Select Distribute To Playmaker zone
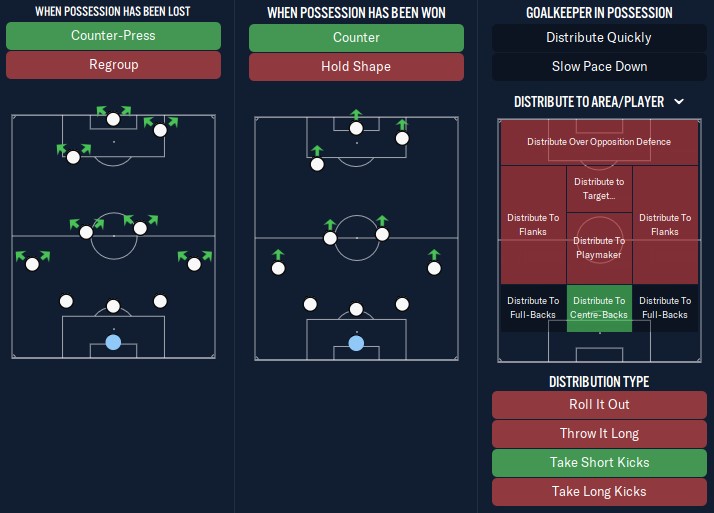The width and height of the screenshot is (714, 513). (599, 248)
